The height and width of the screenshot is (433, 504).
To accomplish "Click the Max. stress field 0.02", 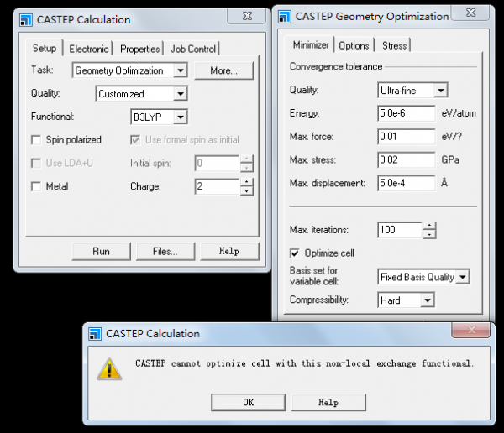I will coord(407,160).
